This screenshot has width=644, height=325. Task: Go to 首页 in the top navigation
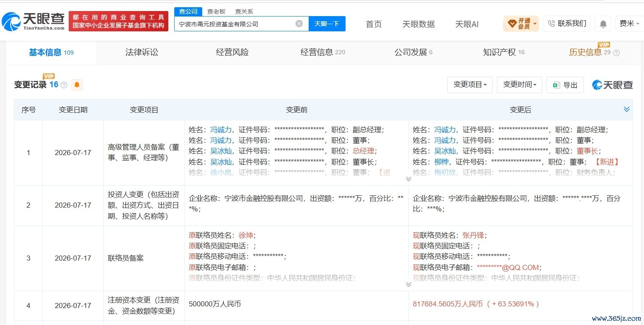(374, 24)
